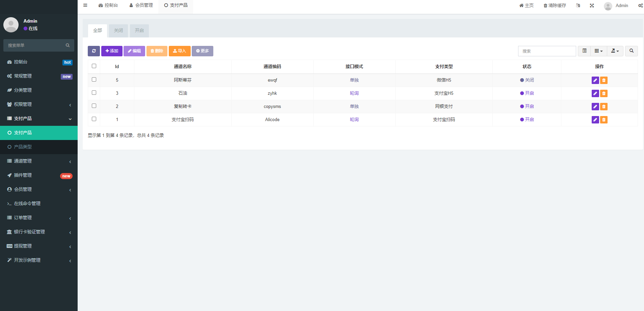The width and height of the screenshot is (644, 311).
Task: Expand the 会员管理 sidebar menu
Action: coord(39,190)
